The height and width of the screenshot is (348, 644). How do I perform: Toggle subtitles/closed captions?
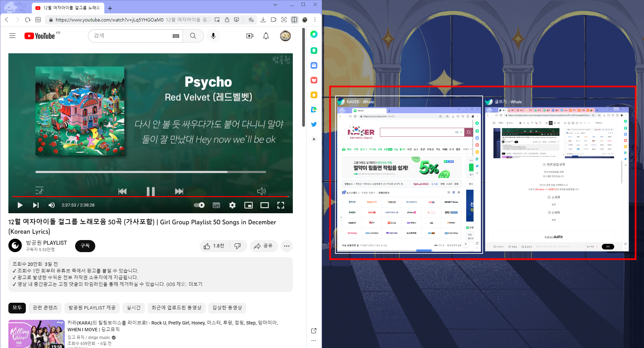(216, 205)
